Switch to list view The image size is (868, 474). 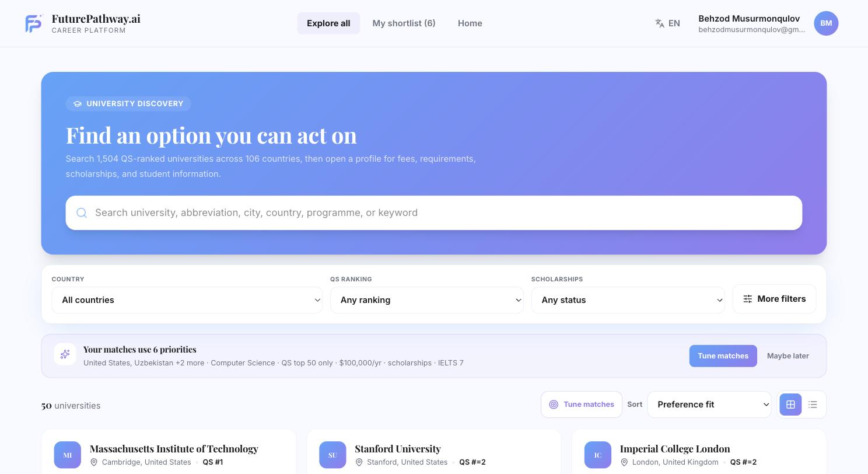click(x=813, y=405)
